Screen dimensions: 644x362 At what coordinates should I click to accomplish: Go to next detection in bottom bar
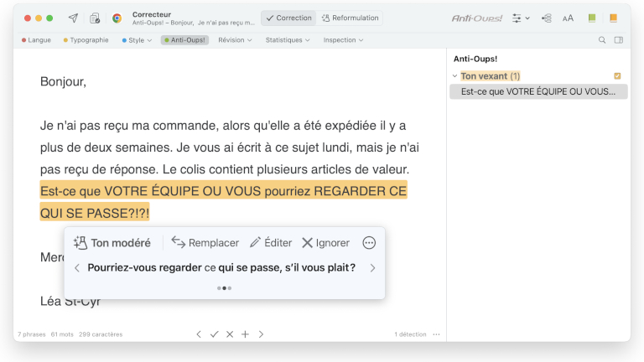(x=261, y=334)
